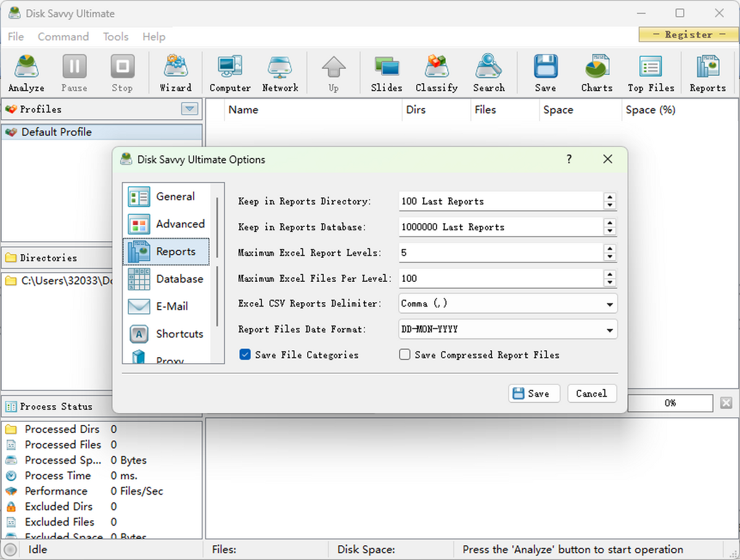
Task: Toggle the Stop button state
Action: pos(121,72)
